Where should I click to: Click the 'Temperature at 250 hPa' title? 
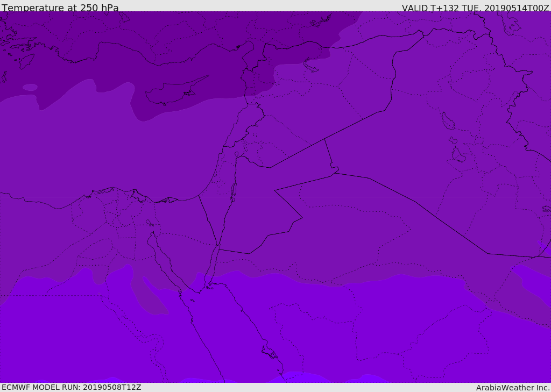[60, 8]
